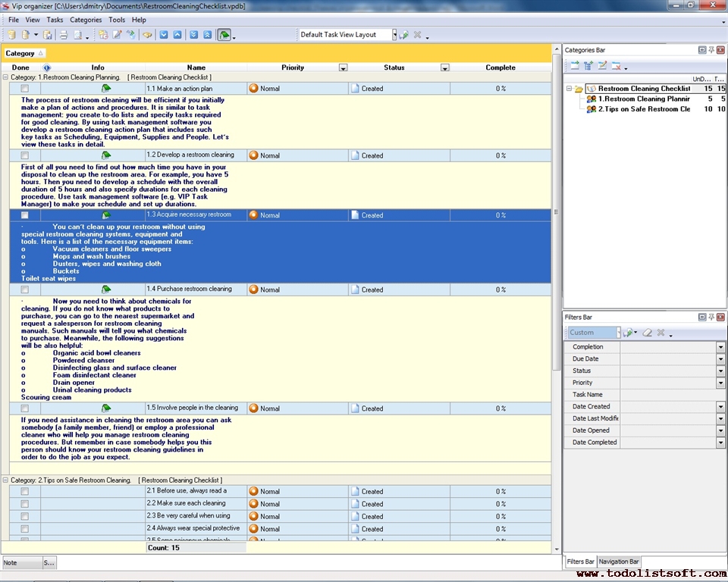Check the Done box for 1.1 Make an action plan
This screenshot has width=728, height=582.
[x=24, y=89]
